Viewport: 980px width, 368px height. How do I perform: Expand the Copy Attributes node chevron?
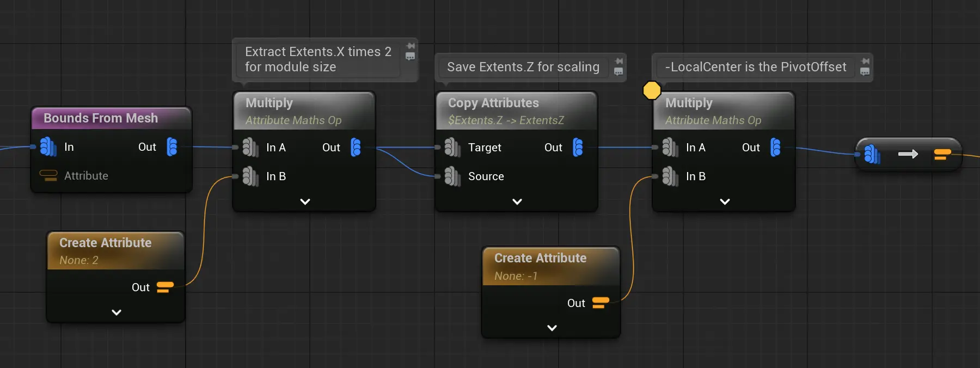pos(517,201)
